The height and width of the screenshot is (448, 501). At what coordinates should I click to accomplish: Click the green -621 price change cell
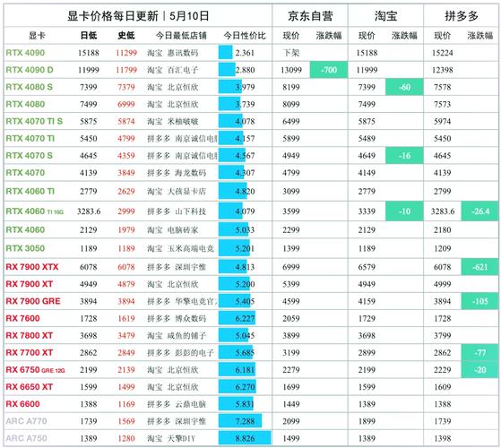479,267
